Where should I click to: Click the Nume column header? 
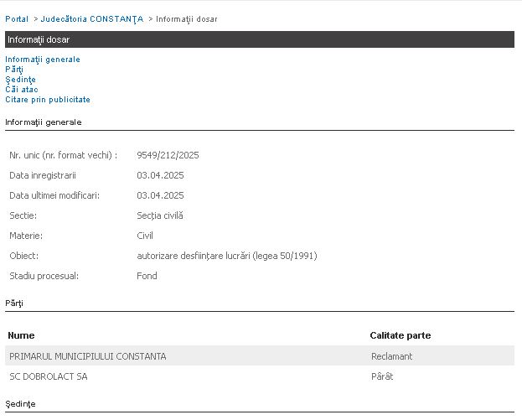click(x=21, y=335)
